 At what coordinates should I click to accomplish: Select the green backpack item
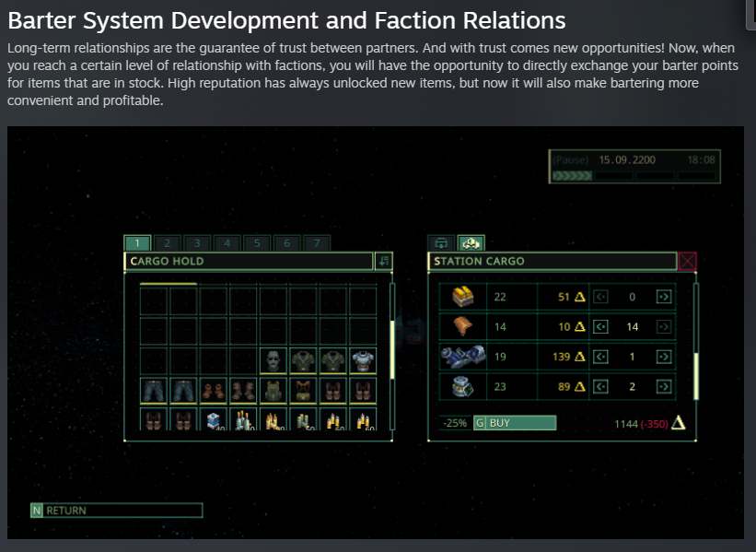coord(273,391)
